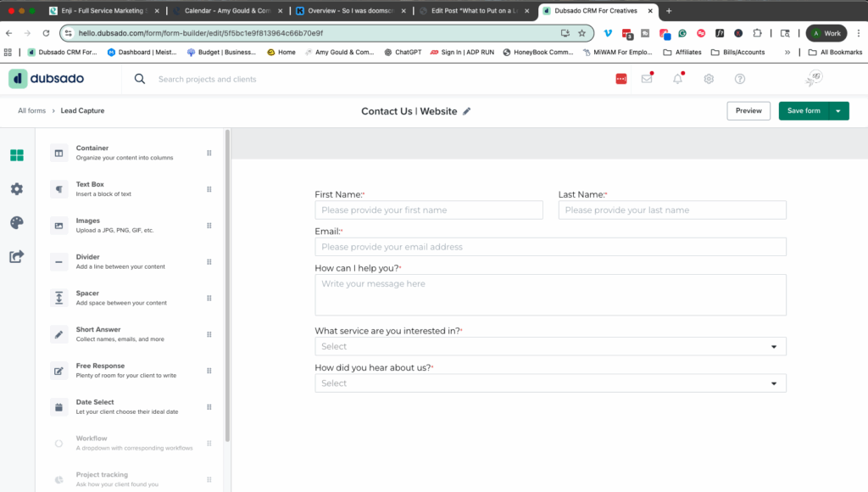868x492 pixels.
Task: Reload the page in the browser
Action: (x=46, y=33)
